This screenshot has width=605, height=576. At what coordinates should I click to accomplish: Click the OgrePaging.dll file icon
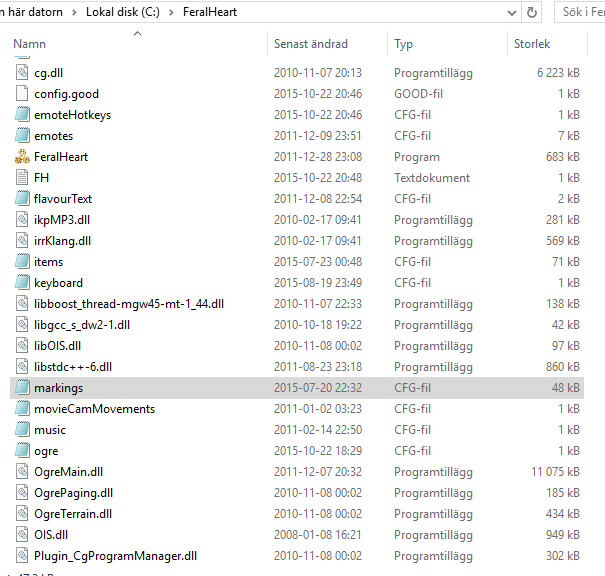click(x=22, y=493)
